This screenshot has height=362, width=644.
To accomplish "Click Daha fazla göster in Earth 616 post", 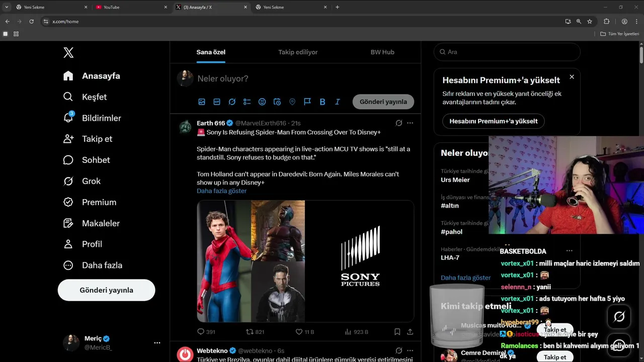I will [x=222, y=191].
